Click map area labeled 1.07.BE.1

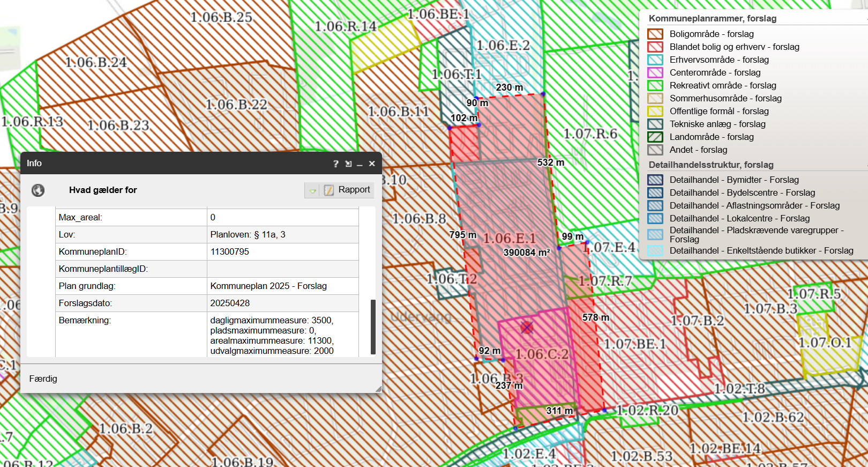click(x=635, y=344)
